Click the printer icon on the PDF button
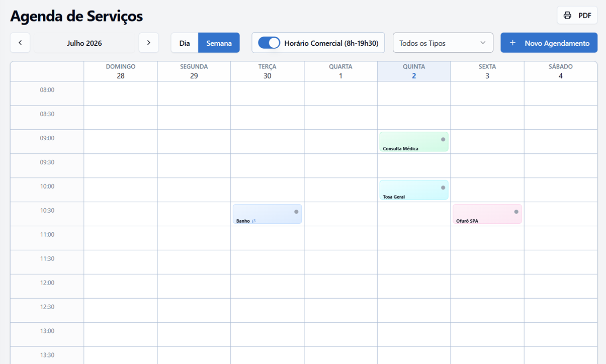606x364 pixels. coord(567,16)
